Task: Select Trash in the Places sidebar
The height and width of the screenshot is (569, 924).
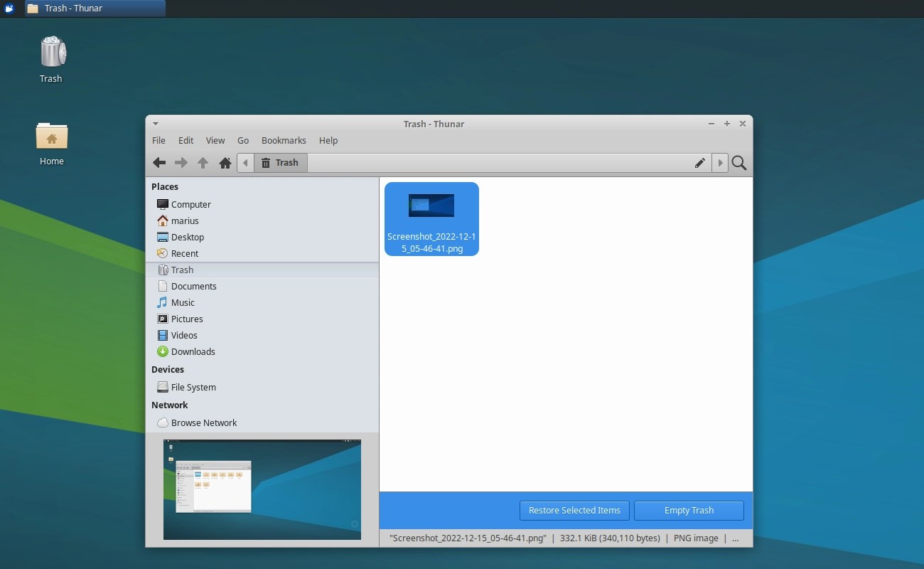Action: [262, 270]
